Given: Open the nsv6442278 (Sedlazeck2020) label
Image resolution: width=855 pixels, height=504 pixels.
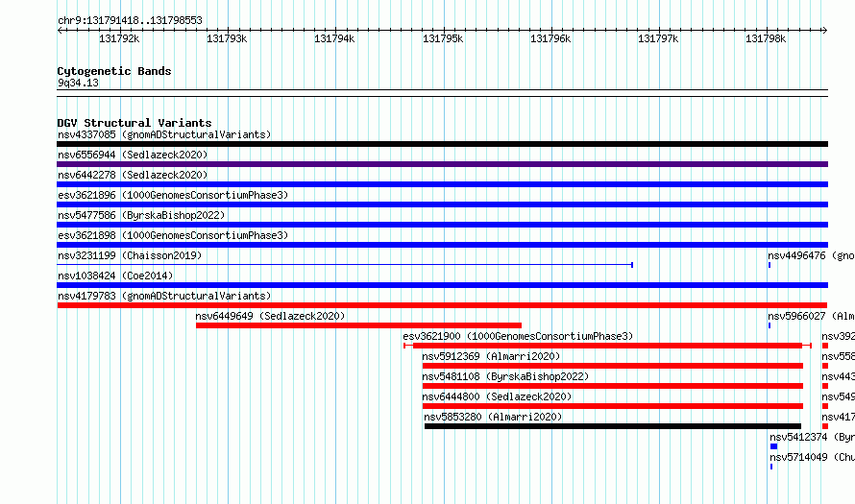Looking at the screenshot, I should 133,175.
